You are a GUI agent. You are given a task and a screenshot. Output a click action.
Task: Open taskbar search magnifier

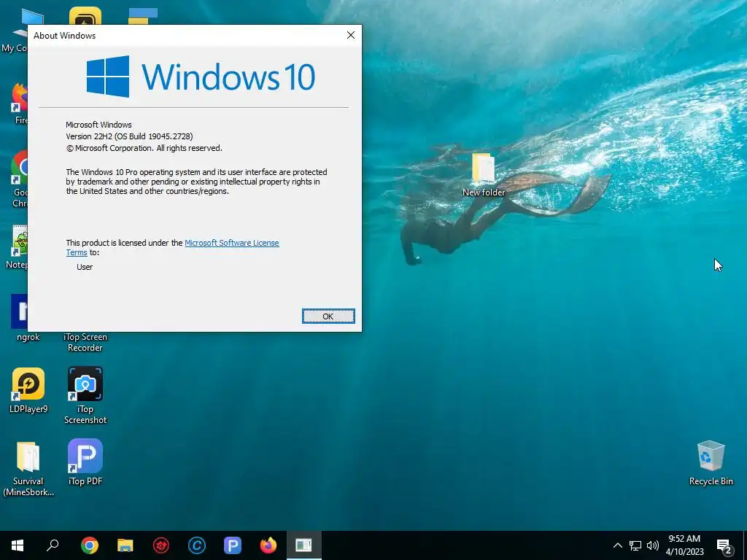point(53,545)
